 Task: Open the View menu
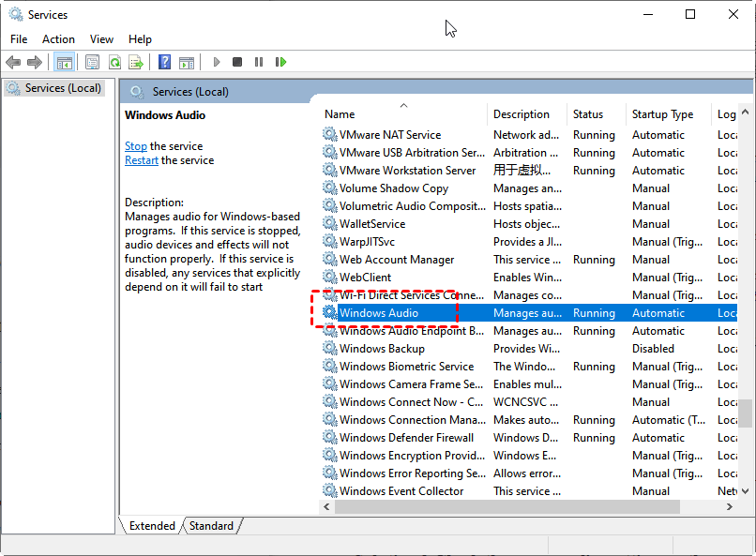(x=101, y=39)
